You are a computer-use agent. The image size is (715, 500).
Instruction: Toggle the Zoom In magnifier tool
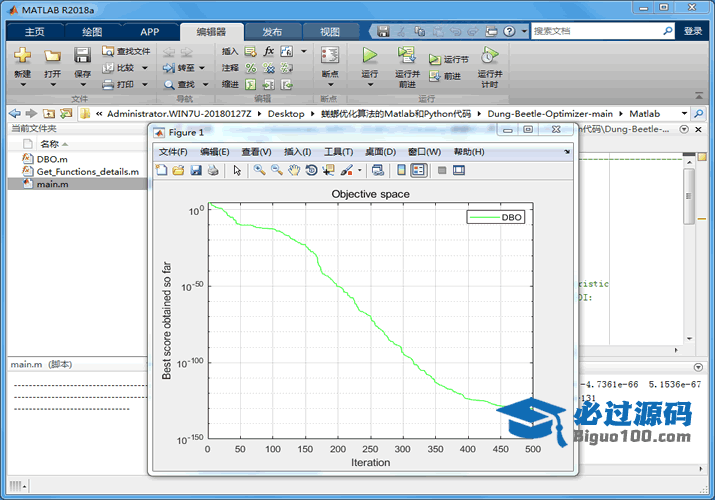click(259, 170)
